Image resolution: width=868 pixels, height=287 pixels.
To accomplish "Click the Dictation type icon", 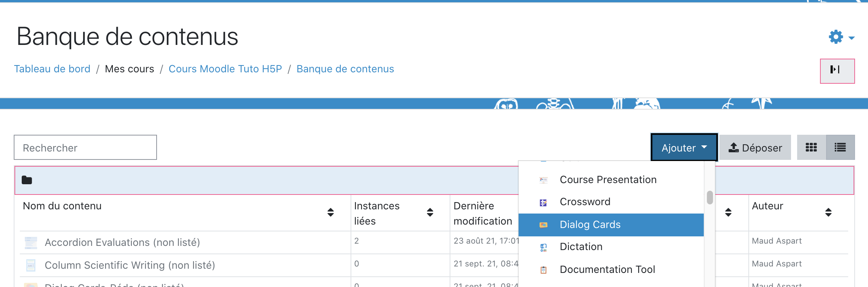I will click(543, 247).
